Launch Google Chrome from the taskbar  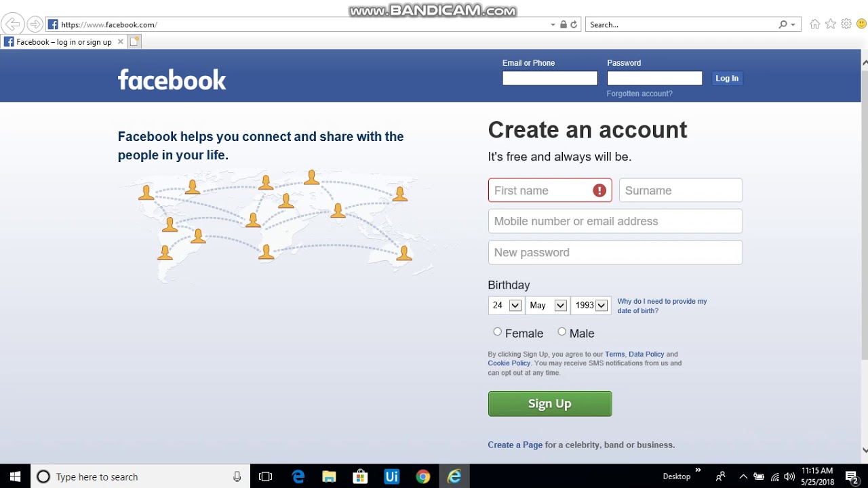(x=422, y=476)
